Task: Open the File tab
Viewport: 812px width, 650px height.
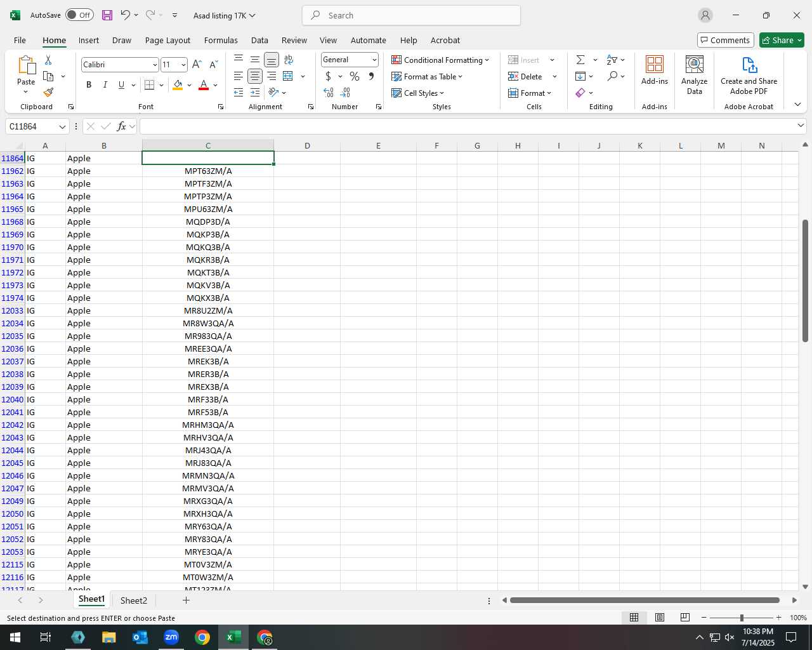Action: click(20, 40)
